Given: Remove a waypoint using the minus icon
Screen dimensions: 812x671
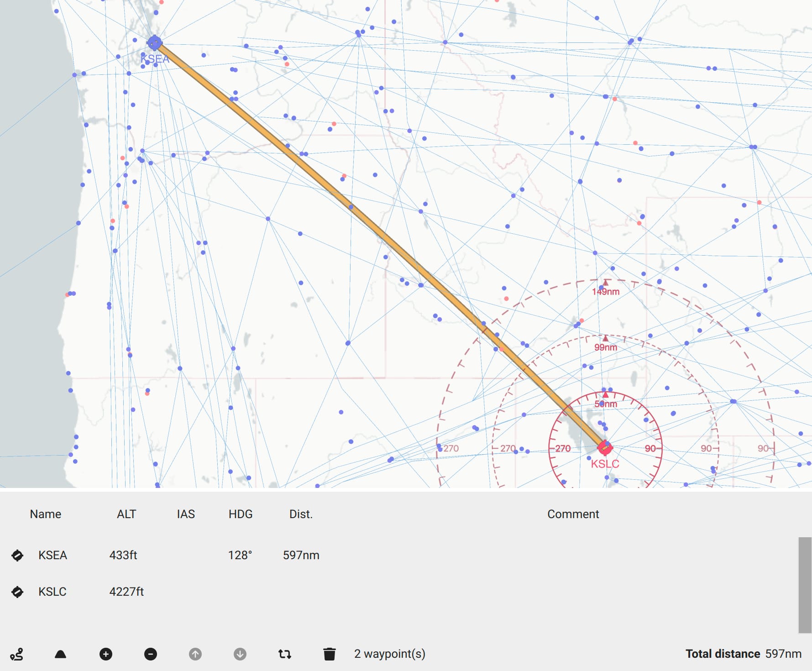Looking at the screenshot, I should coord(151,654).
